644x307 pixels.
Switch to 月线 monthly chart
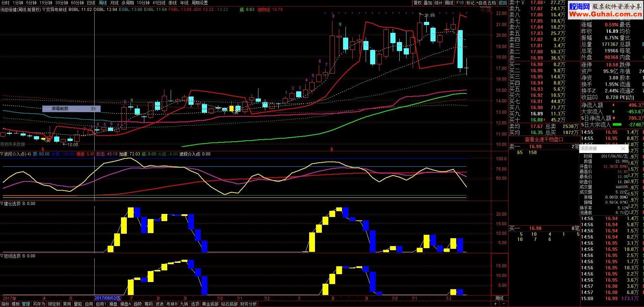[x=114, y=3]
